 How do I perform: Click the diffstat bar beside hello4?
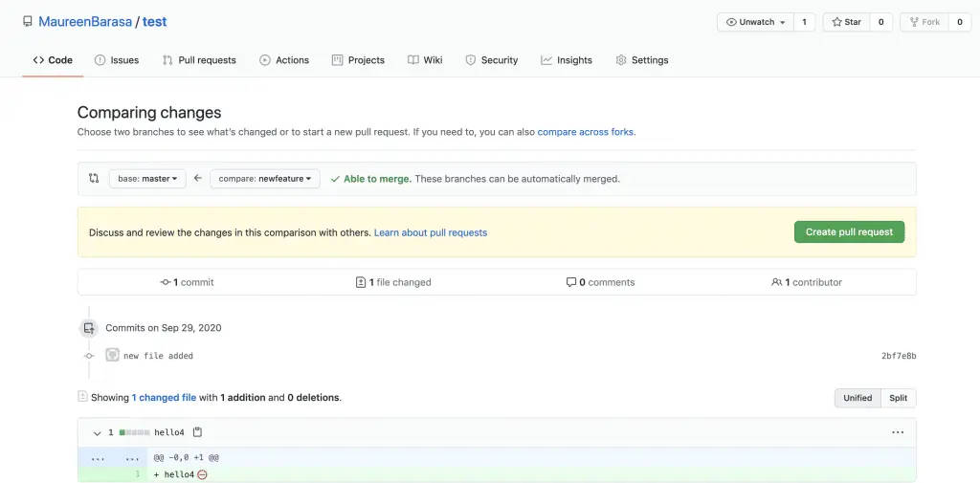point(134,432)
